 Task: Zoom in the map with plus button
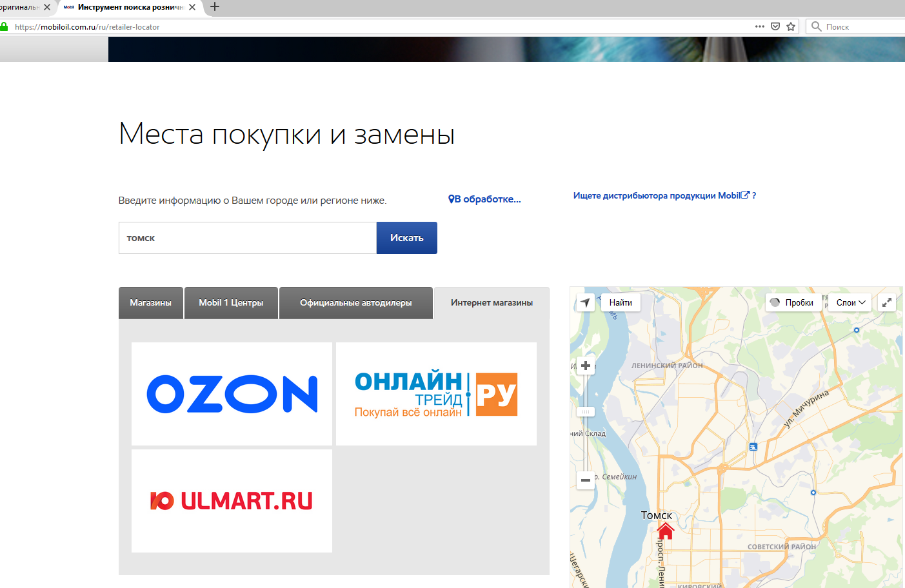[586, 366]
